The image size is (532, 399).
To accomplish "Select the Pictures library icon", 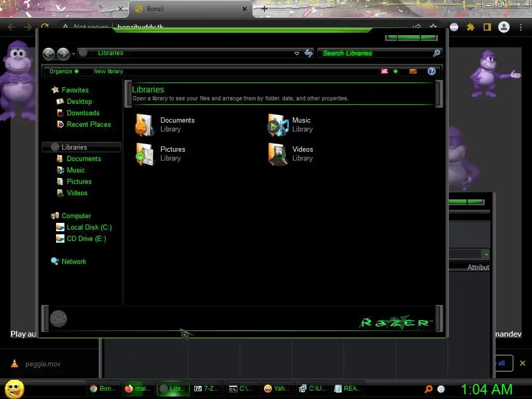I will [x=145, y=154].
